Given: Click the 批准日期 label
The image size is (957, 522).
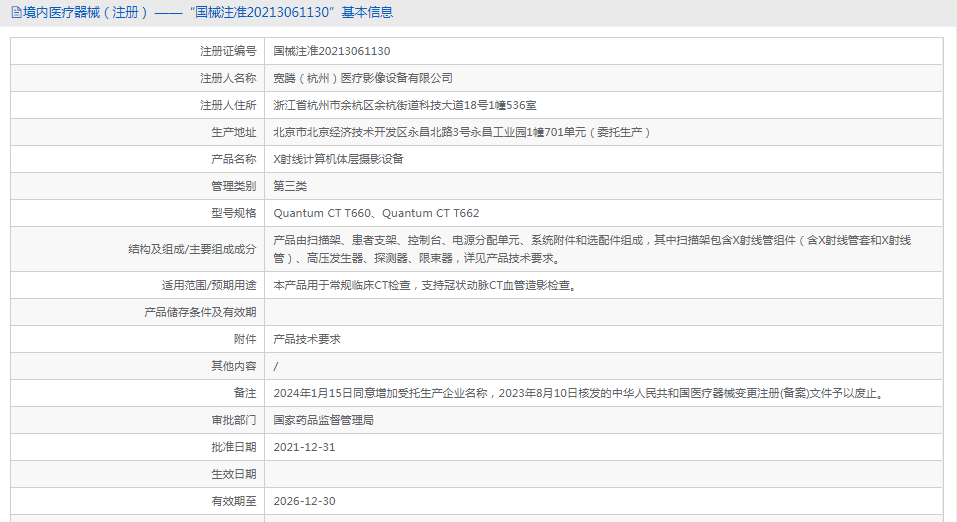Looking at the screenshot, I should 234,447.
